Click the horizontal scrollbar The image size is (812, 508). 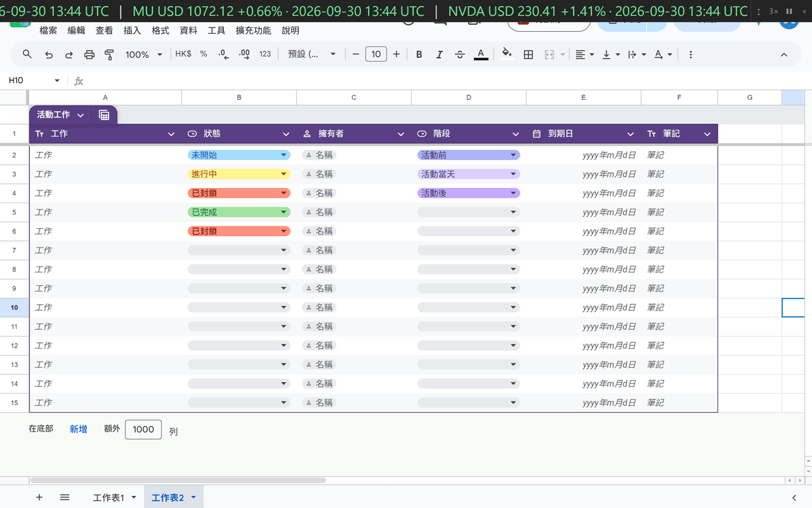[x=178, y=480]
